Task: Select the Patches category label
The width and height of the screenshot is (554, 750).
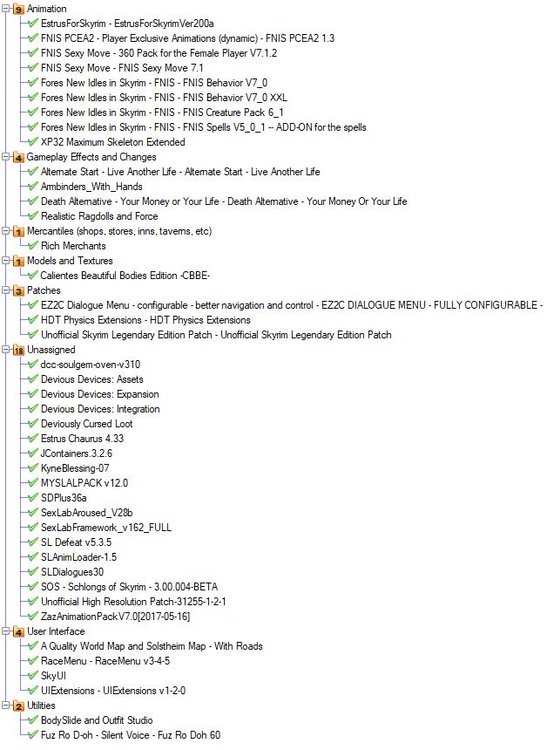Action: [44, 290]
